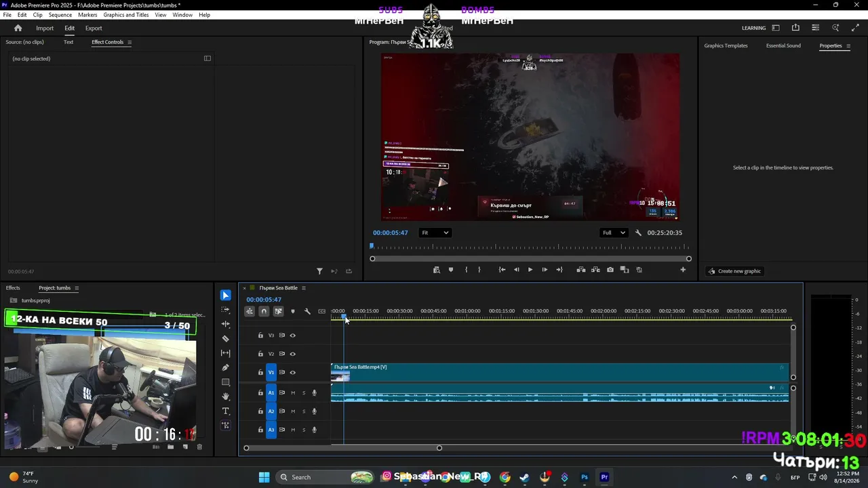The width and height of the screenshot is (868, 488).
Task: Click the Program Monitor zoom scroll bar
Action: point(530,259)
